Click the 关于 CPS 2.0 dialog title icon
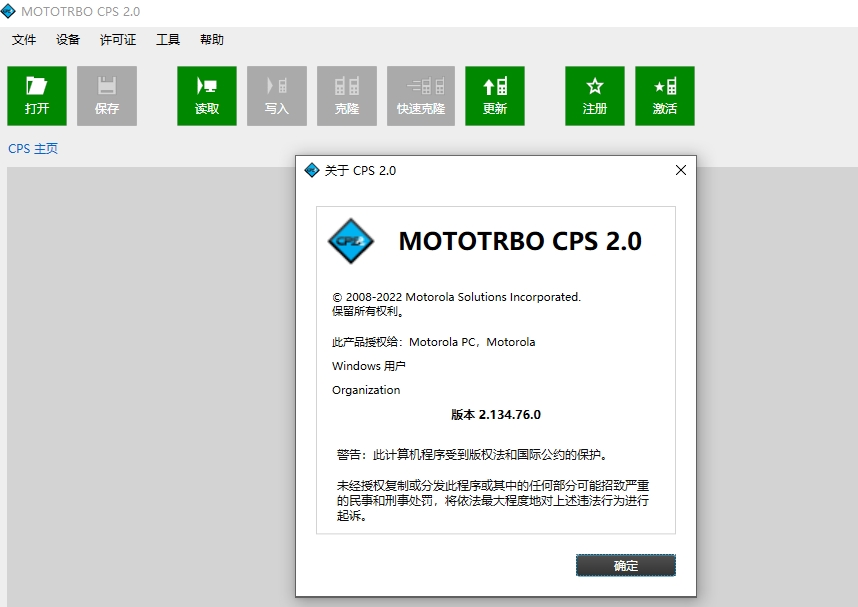Screen dimensions: 858x607 pos(311,170)
